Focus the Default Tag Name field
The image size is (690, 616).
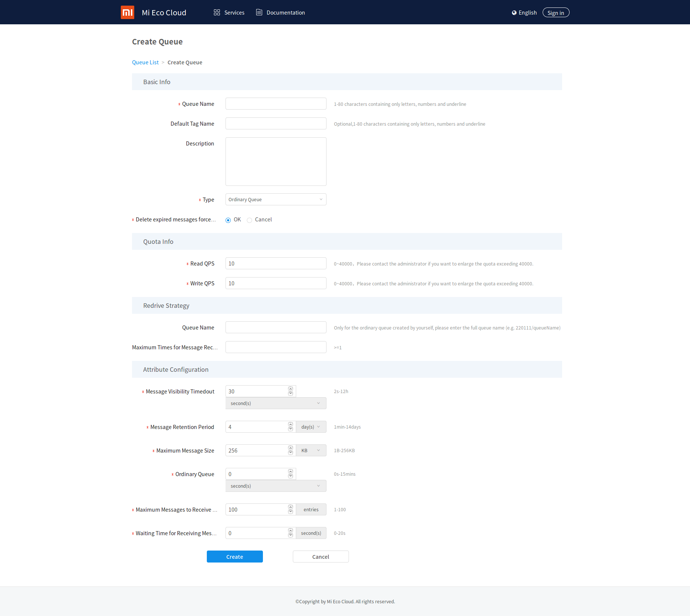pos(276,123)
